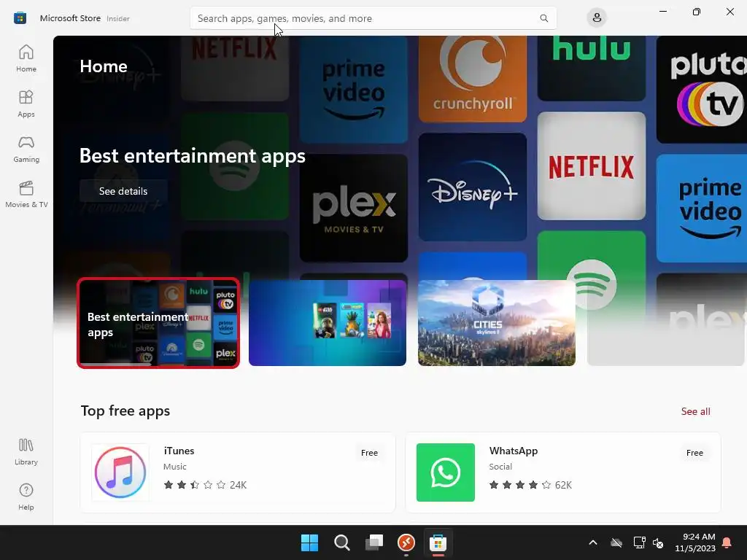Open the clock showing 9:24 AM
Screen dimensions: 747x560
pos(695,542)
